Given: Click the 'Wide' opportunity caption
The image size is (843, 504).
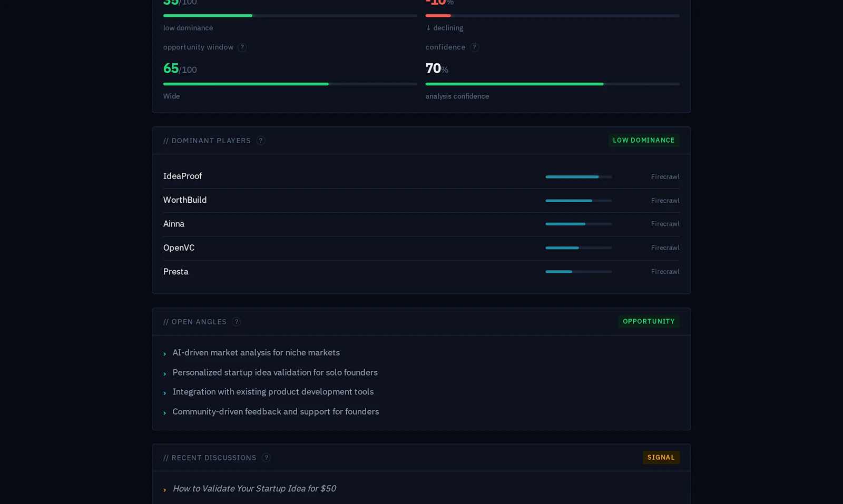Looking at the screenshot, I should pos(171,96).
